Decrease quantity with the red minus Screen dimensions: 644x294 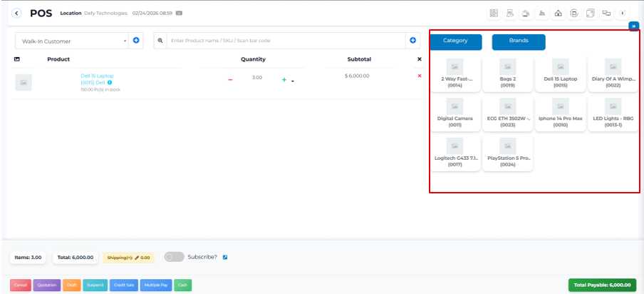pyautogui.click(x=230, y=80)
